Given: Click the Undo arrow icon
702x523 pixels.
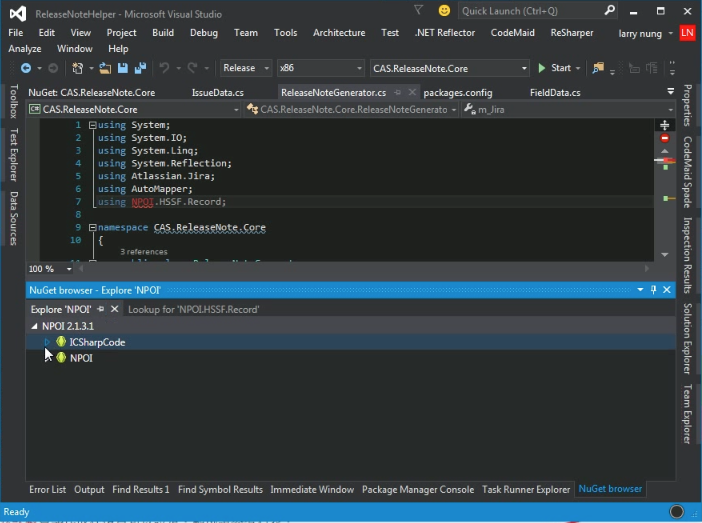Looking at the screenshot, I should (x=164, y=68).
